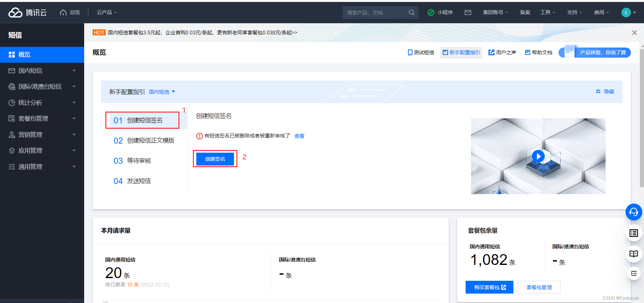
Task: Expand the 营销管理 sidebar menu
Action: point(74,134)
